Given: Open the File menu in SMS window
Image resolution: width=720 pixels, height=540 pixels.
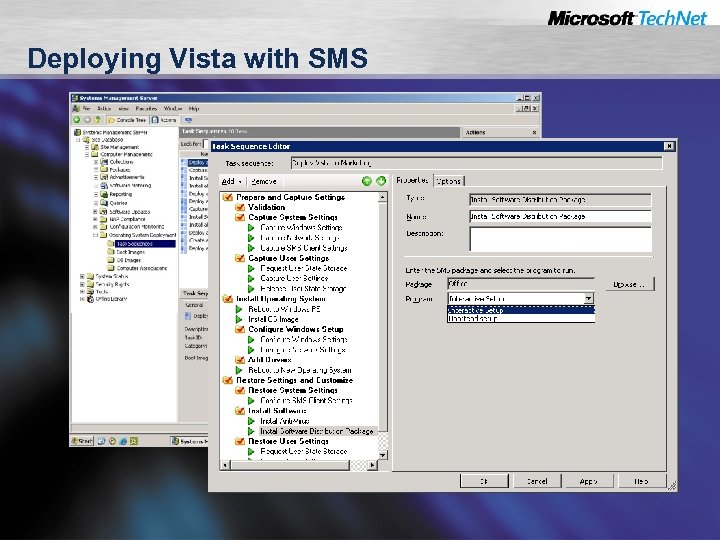Looking at the screenshot, I should click(x=86, y=109).
